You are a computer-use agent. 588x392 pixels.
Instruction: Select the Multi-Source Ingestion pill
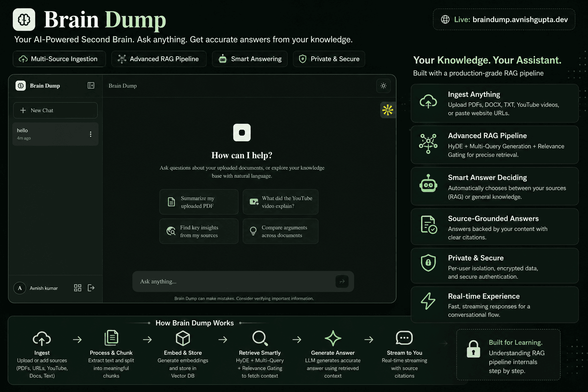coord(59,59)
